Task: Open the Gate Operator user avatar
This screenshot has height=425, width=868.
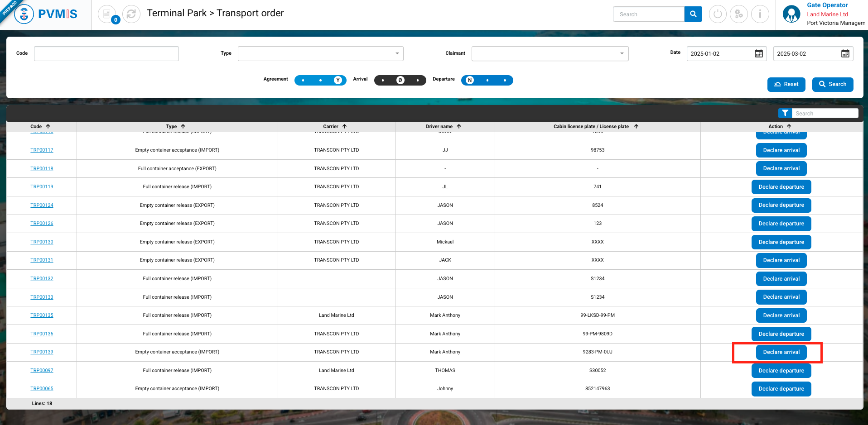Action: 791,14
